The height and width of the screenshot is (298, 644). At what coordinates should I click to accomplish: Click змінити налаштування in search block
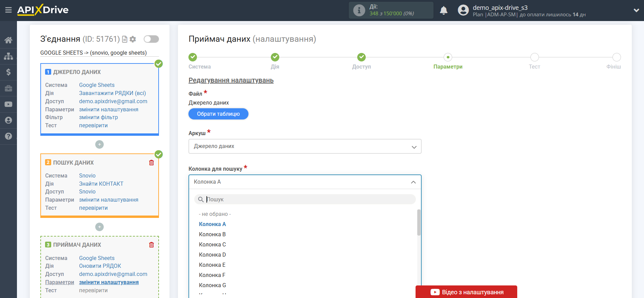pyautogui.click(x=108, y=200)
